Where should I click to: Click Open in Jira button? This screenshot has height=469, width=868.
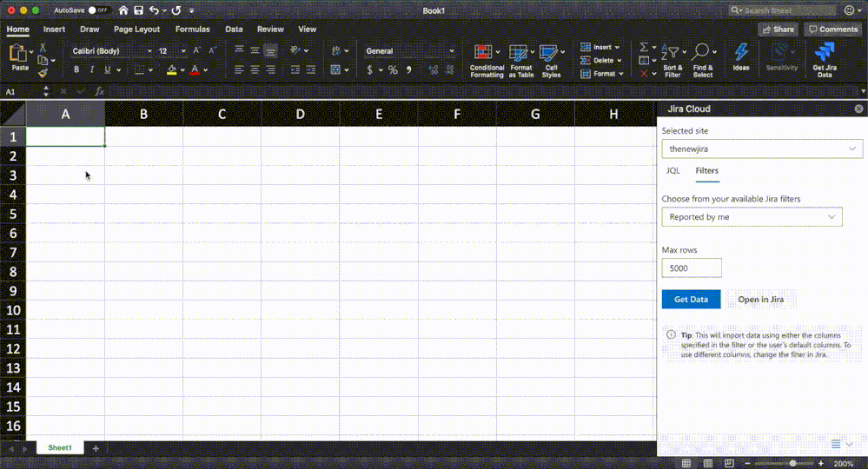(x=760, y=300)
